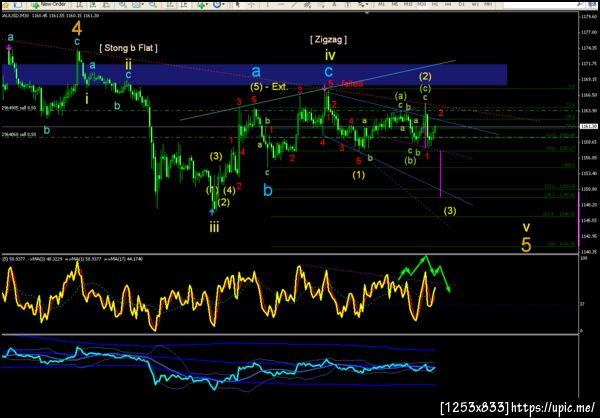600x418 pixels.
Task: Open the clock Periods menu icon
Action: coord(217,5)
